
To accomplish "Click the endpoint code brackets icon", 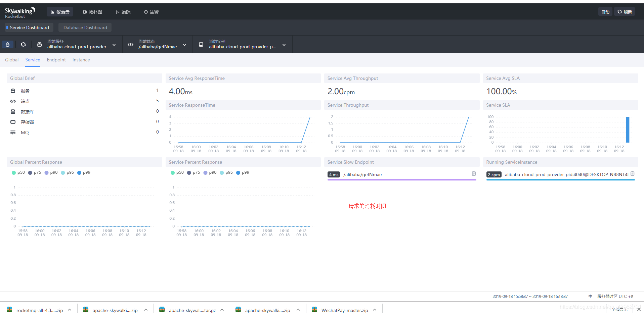I will tap(130, 44).
